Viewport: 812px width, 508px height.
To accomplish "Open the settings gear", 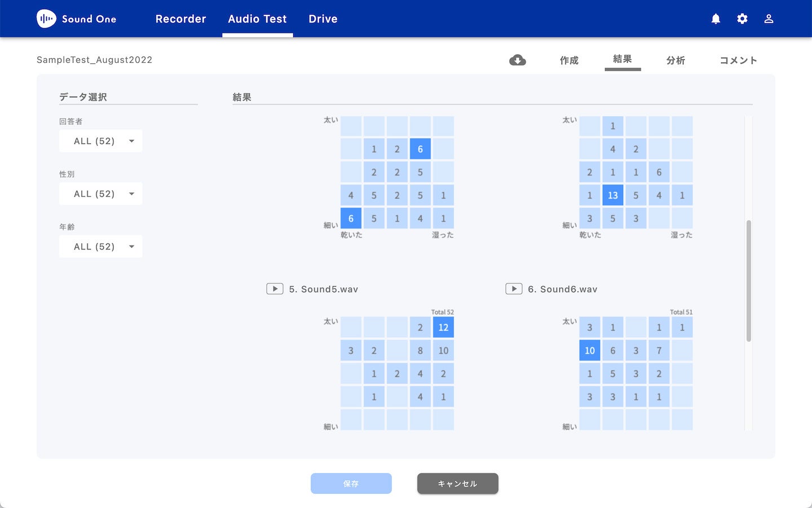I will [x=742, y=19].
